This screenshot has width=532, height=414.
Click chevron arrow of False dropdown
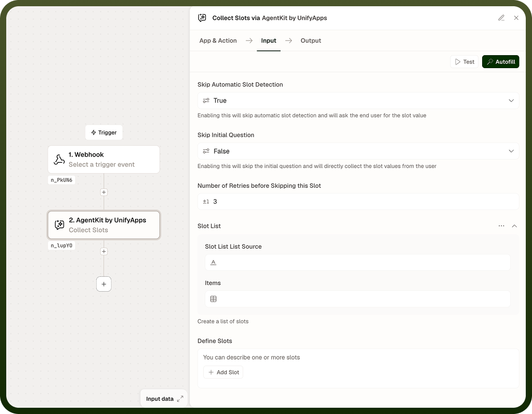tap(511, 151)
